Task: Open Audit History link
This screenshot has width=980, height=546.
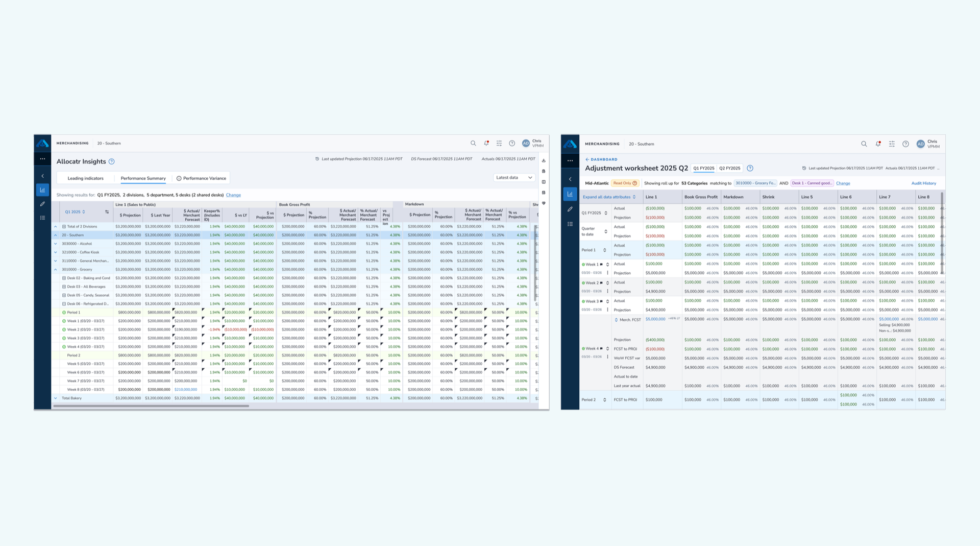Action: coord(924,183)
